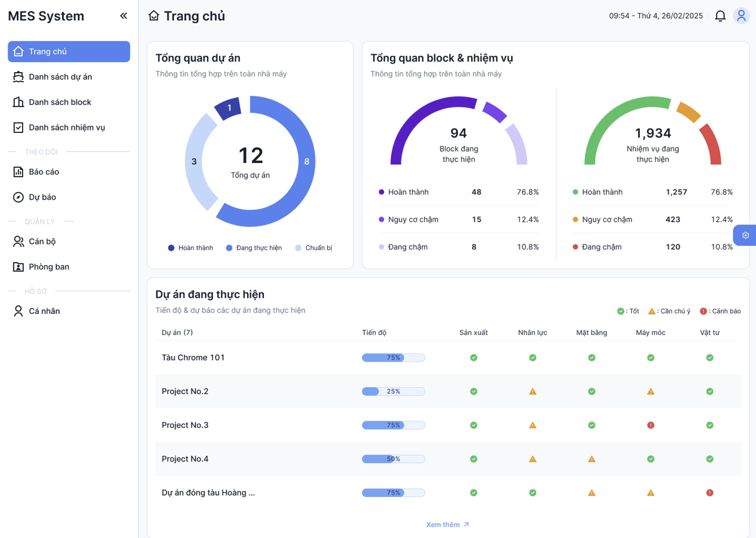Click Sản xuất green check for Tàu Chrome 101
Screen dimensions: 756x538
pos(473,358)
